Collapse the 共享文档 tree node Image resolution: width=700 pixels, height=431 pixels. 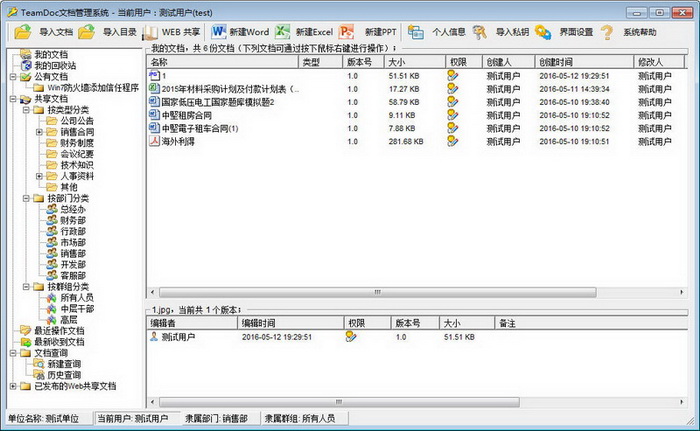point(13,99)
